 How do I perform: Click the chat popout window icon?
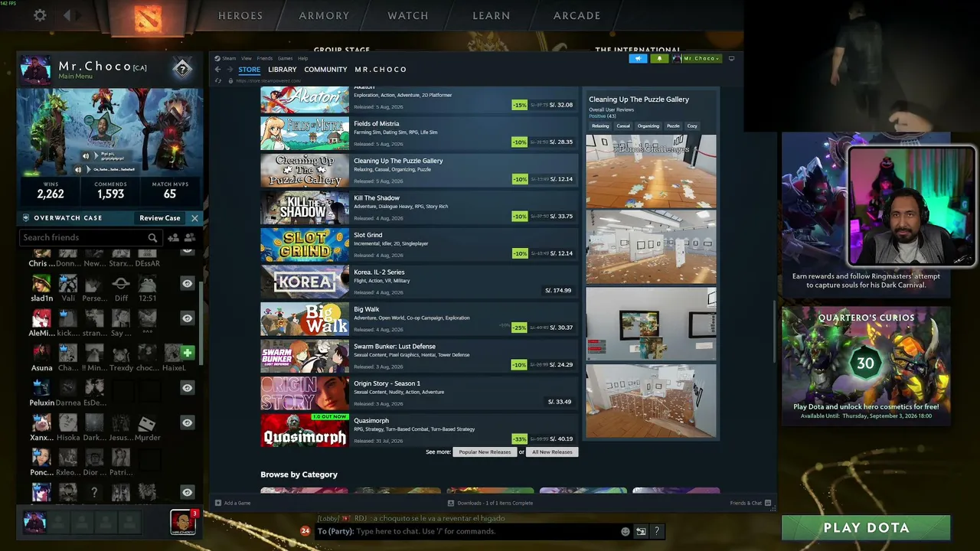(641, 531)
